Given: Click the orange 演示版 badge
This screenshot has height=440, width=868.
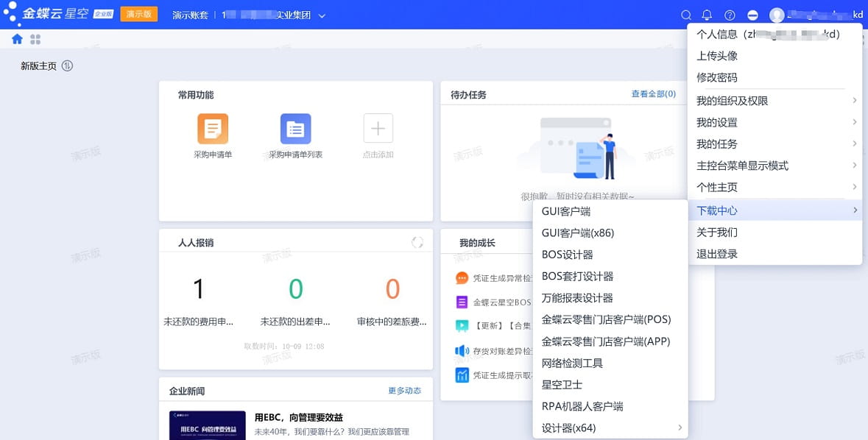Looking at the screenshot, I should 139,14.
